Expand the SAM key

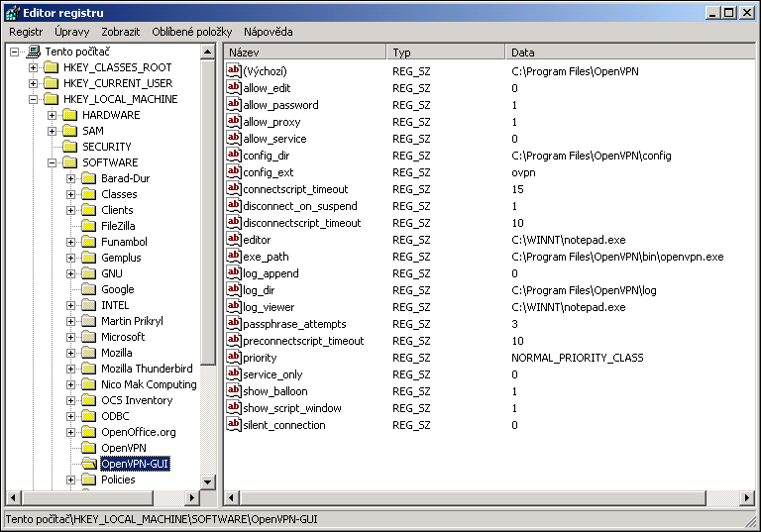(52, 131)
